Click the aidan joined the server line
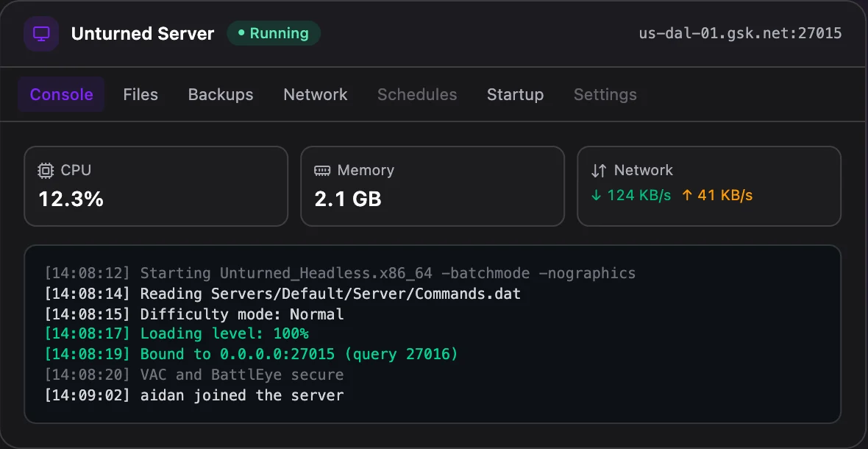 (193, 395)
